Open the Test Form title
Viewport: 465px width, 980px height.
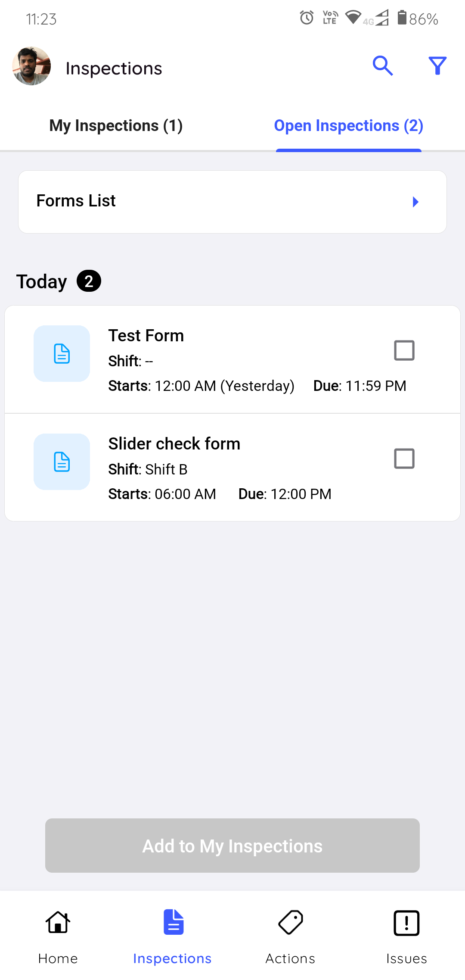[x=146, y=336]
